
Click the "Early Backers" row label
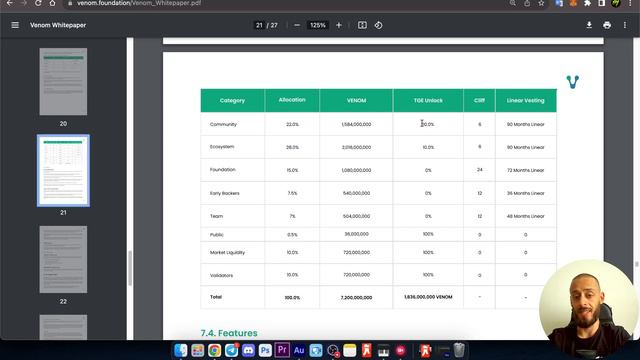[224, 193]
